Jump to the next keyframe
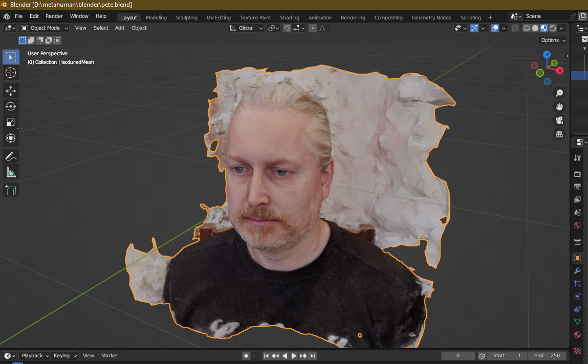 [x=303, y=356]
